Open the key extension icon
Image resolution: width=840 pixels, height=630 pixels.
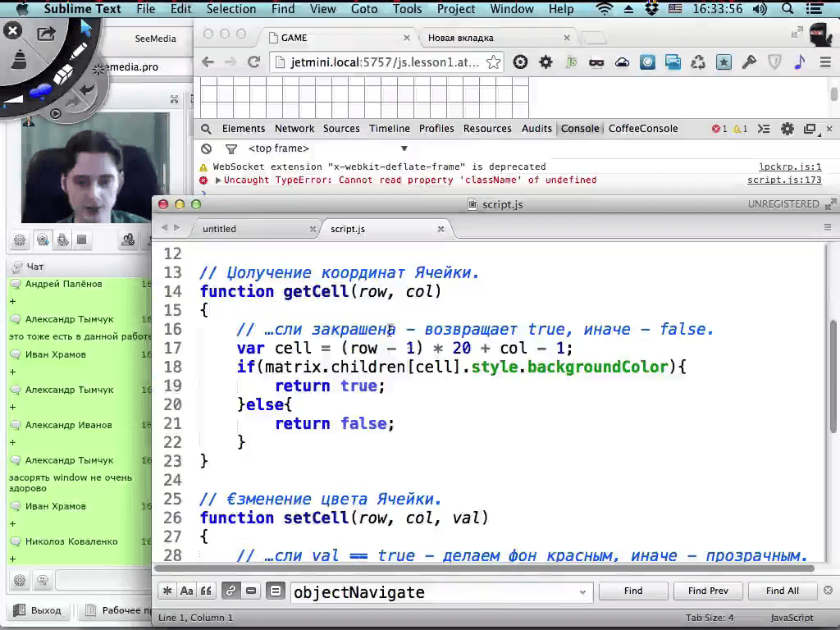pyautogui.click(x=749, y=62)
